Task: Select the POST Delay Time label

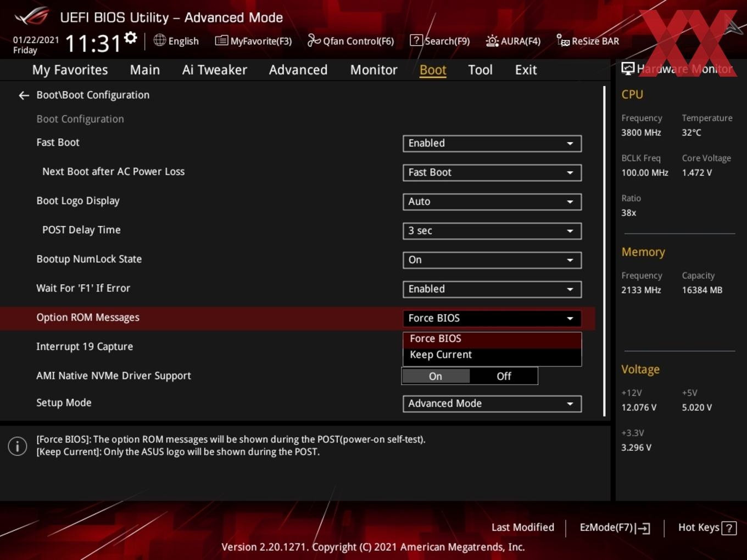Action: pyautogui.click(x=81, y=229)
